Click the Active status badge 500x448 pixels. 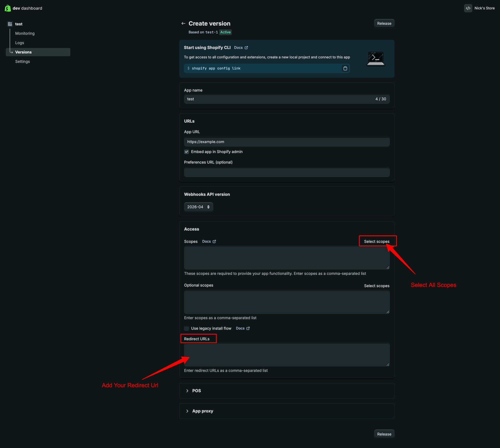[x=225, y=32]
